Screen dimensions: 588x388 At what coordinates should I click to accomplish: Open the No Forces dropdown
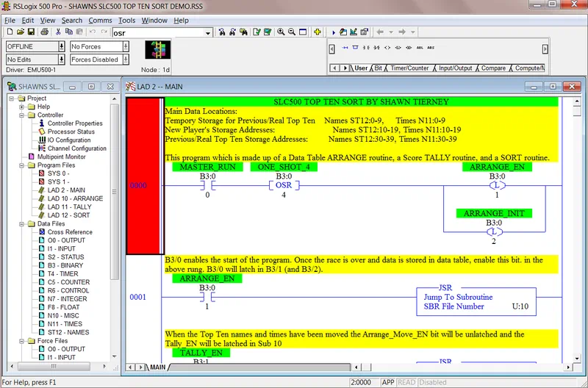pyautogui.click(x=126, y=46)
